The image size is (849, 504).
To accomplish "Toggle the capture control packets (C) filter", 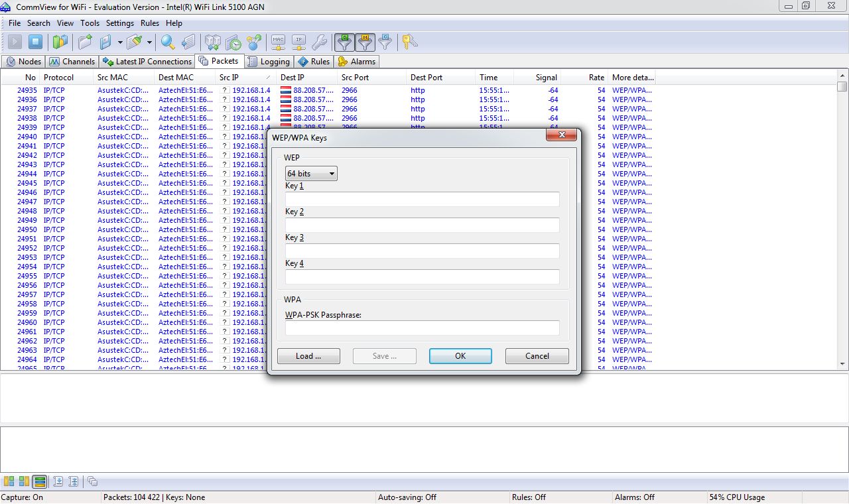I will click(385, 42).
